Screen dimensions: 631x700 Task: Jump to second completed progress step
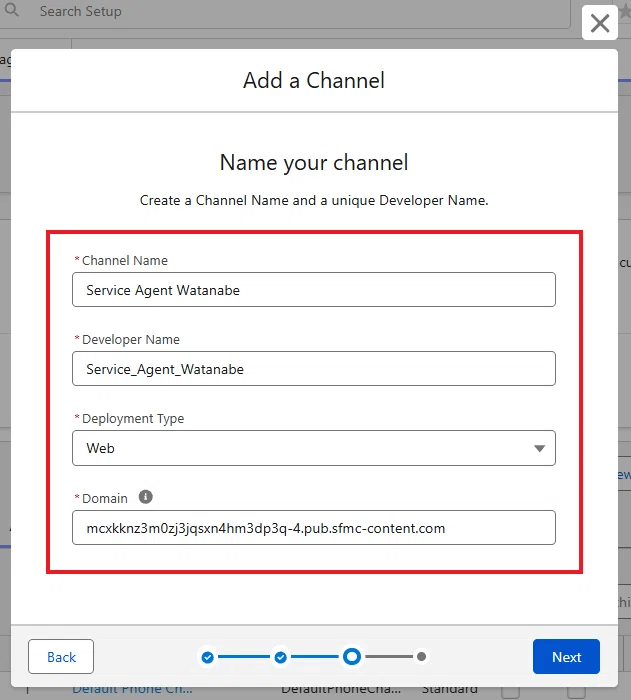tap(280, 657)
